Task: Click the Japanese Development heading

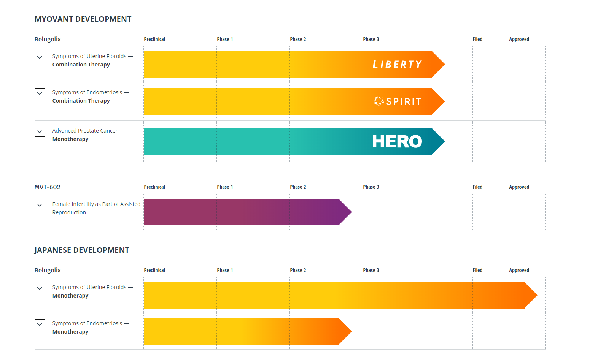Action: 82,250
